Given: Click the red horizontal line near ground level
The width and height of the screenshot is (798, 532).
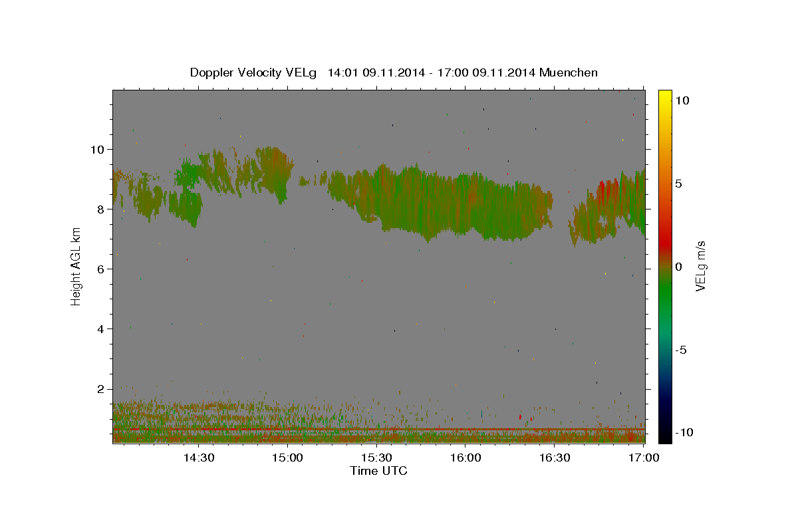Looking at the screenshot, I should click(378, 430).
